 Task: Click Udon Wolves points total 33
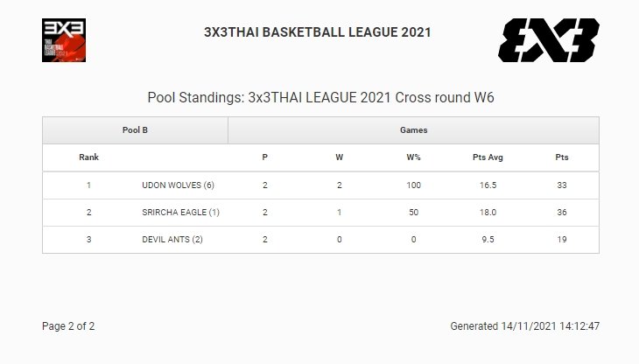point(562,185)
